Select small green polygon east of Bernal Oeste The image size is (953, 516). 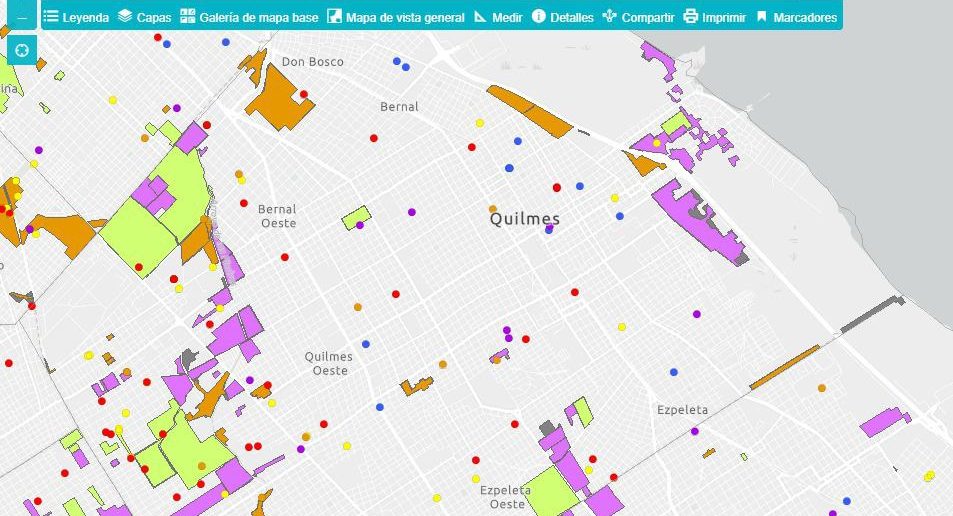click(x=355, y=216)
